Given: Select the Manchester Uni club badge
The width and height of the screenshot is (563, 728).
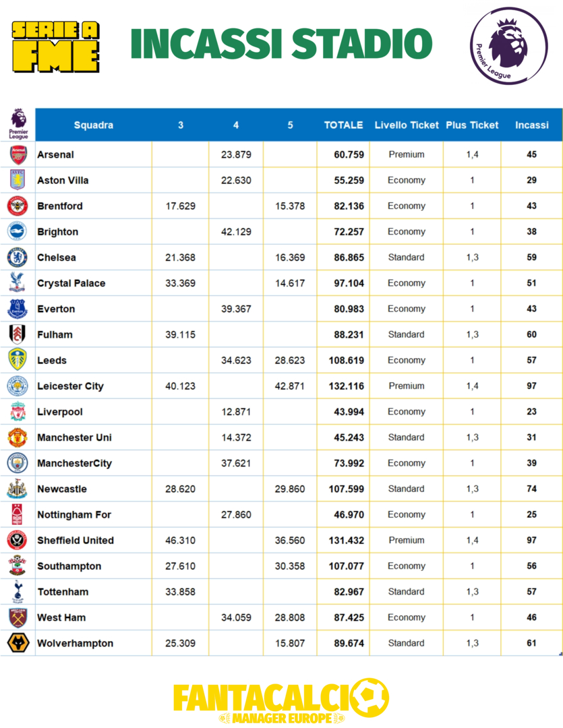Looking at the screenshot, I should click(18, 437).
